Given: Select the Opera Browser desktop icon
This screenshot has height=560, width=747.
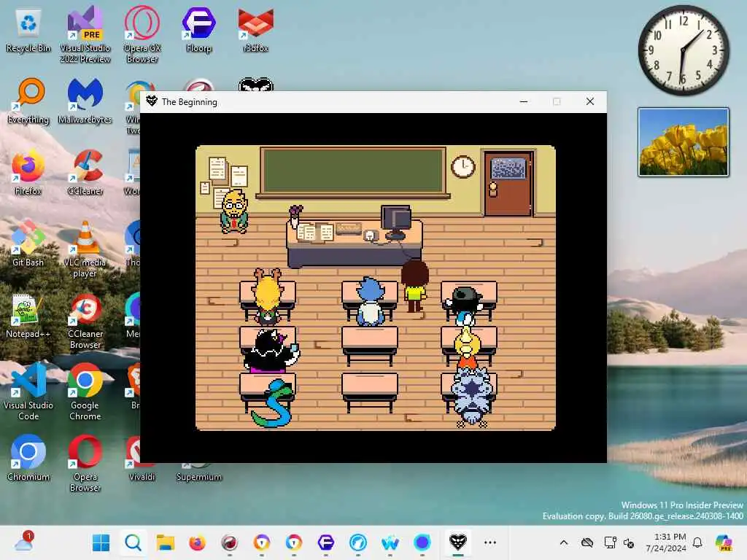Looking at the screenshot, I should pyautogui.click(x=85, y=463).
